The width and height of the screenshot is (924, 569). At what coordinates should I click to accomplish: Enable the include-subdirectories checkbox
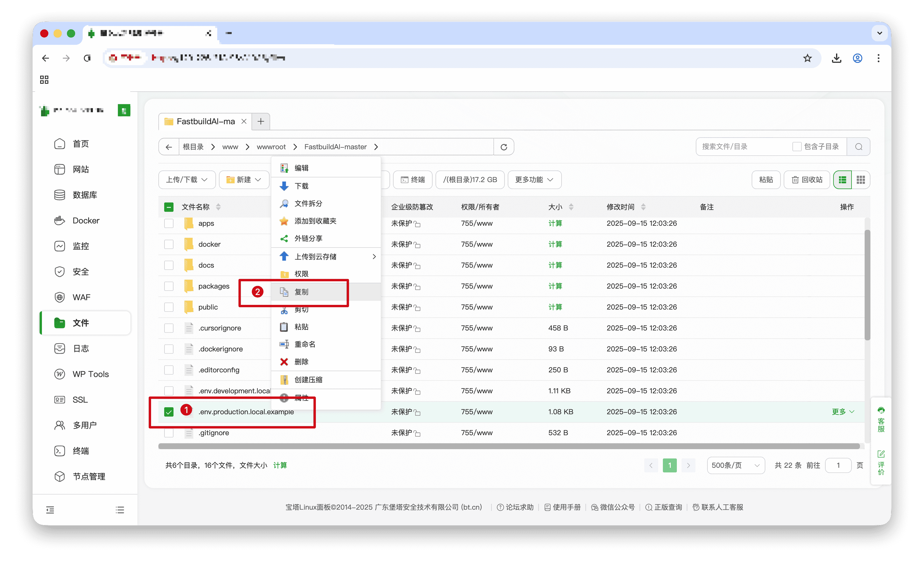796,147
